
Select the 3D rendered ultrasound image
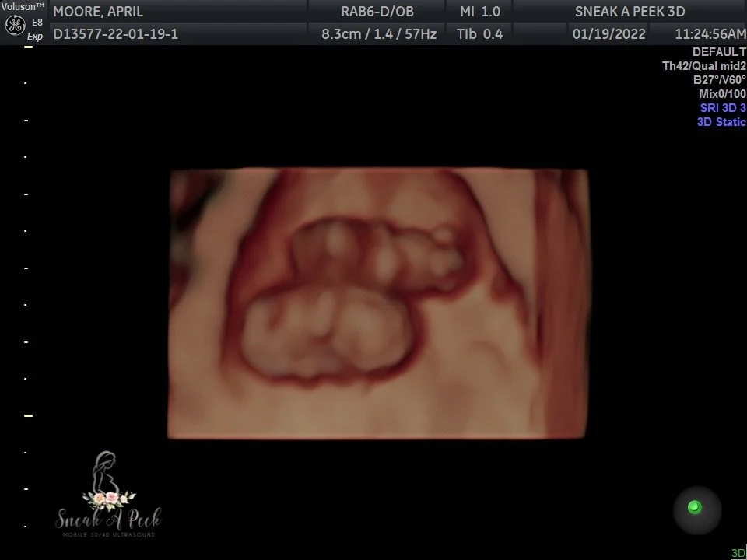pyautogui.click(x=378, y=303)
